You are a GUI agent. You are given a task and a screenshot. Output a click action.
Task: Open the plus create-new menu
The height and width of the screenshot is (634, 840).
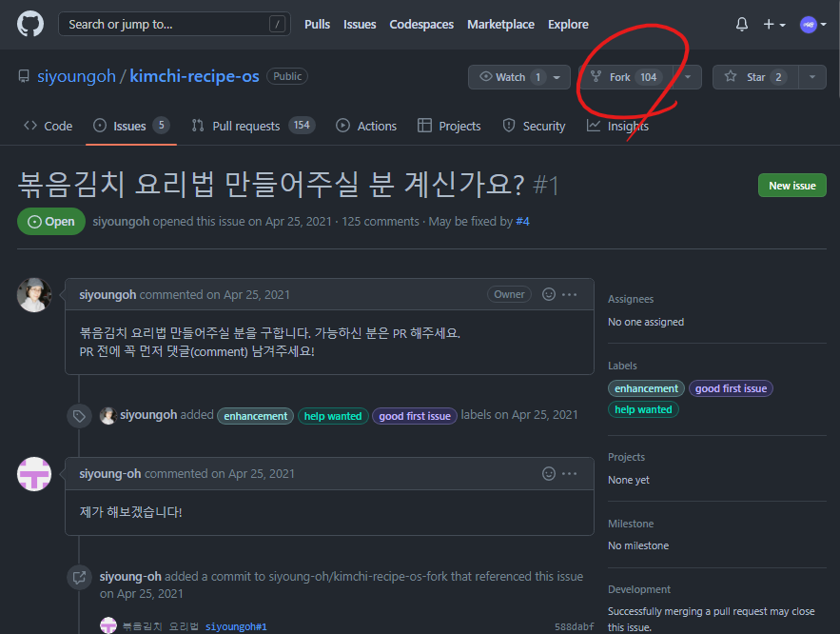[x=774, y=25]
